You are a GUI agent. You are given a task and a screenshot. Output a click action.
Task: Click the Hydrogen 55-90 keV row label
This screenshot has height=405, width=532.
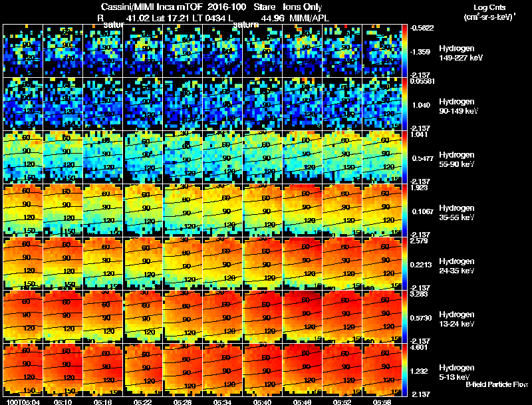click(456, 160)
